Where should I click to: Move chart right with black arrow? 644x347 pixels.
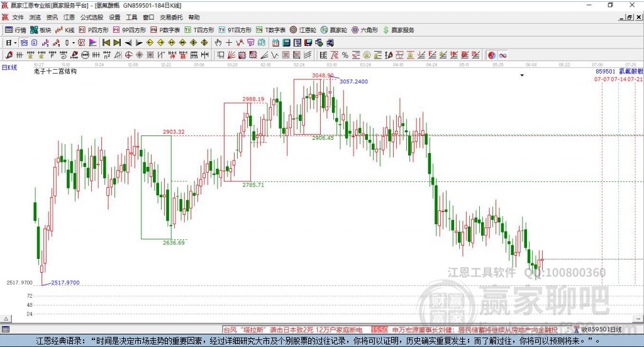tap(139, 43)
